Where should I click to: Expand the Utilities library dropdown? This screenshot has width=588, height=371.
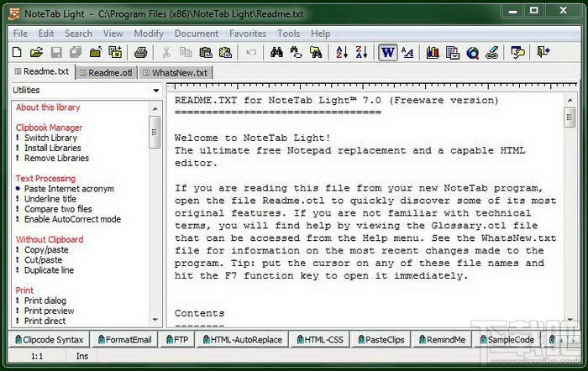(x=156, y=91)
